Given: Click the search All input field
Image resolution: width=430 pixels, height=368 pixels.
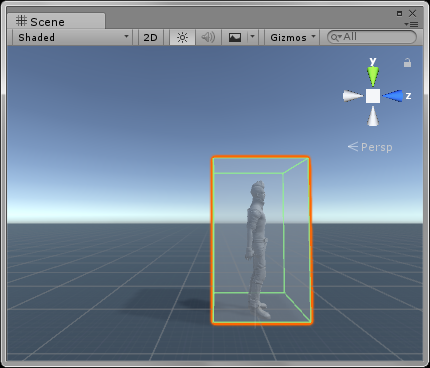Looking at the screenshot, I should click(372, 37).
